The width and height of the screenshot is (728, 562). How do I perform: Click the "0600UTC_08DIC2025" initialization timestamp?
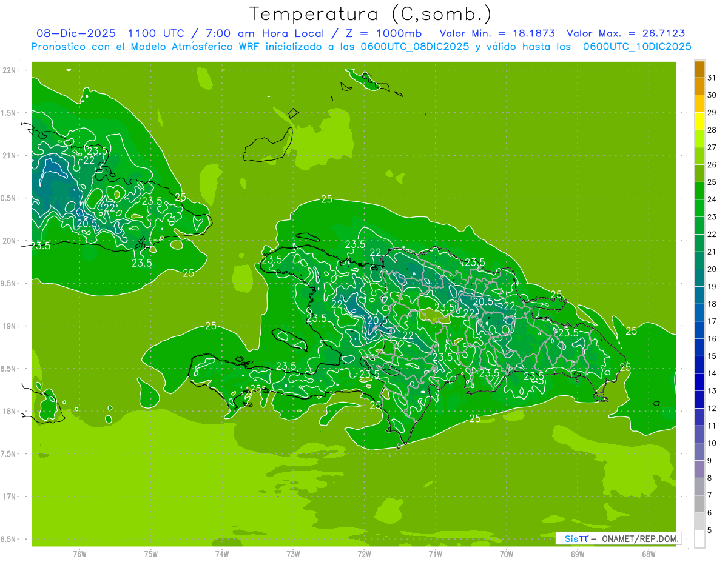click(x=415, y=47)
